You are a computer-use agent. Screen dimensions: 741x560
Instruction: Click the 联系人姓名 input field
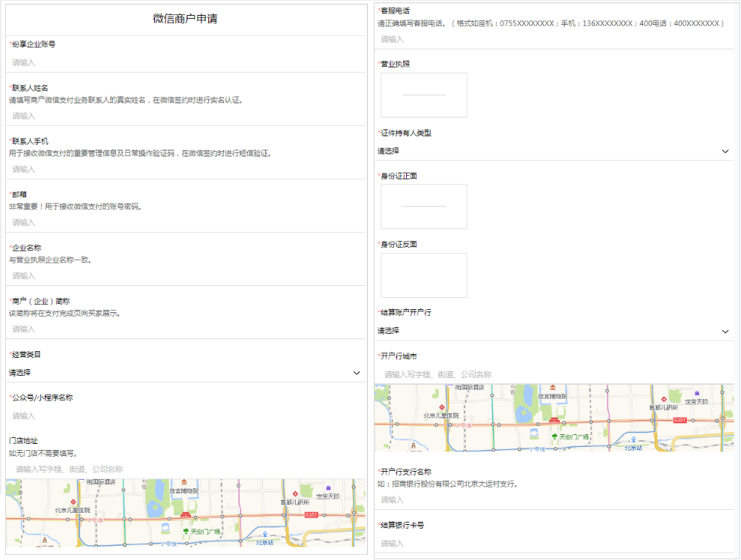coord(186,116)
